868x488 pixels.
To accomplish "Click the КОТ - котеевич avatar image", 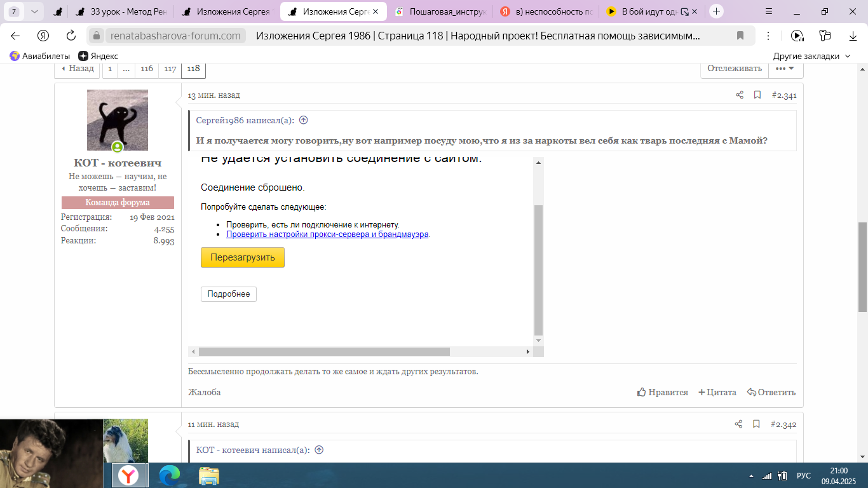I will [x=118, y=120].
